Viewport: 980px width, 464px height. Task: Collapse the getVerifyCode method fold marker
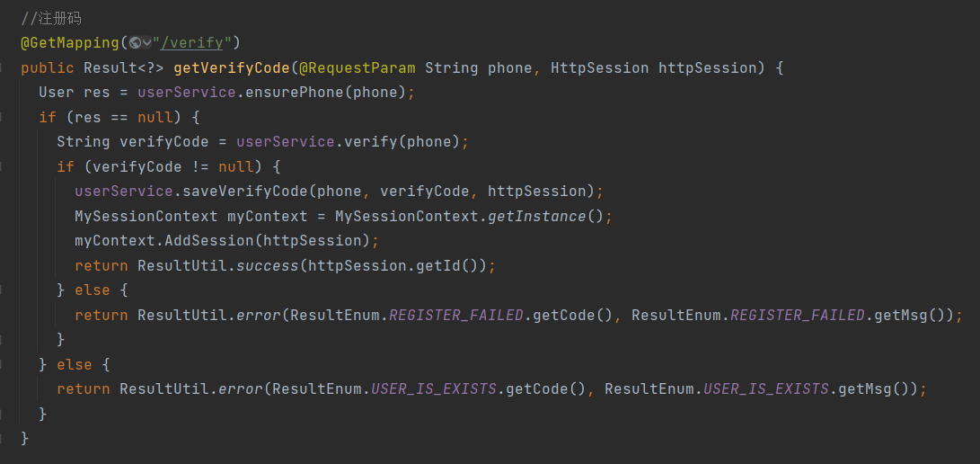[x=3, y=68]
